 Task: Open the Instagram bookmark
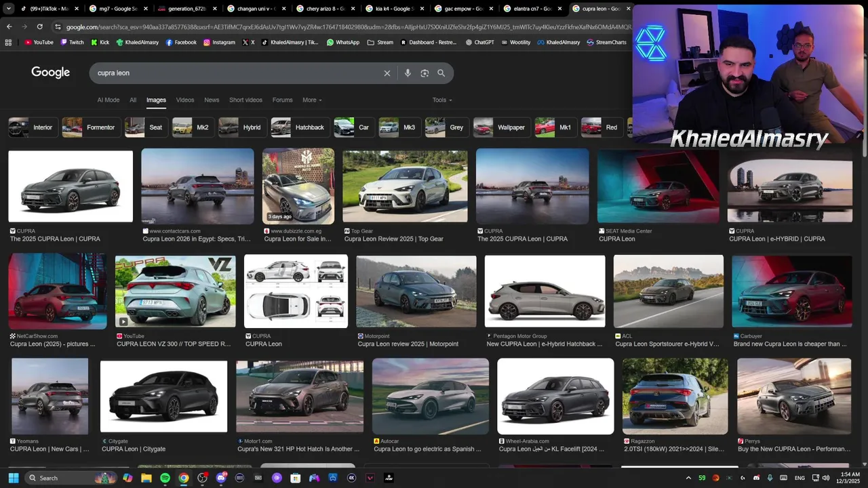[x=219, y=42]
